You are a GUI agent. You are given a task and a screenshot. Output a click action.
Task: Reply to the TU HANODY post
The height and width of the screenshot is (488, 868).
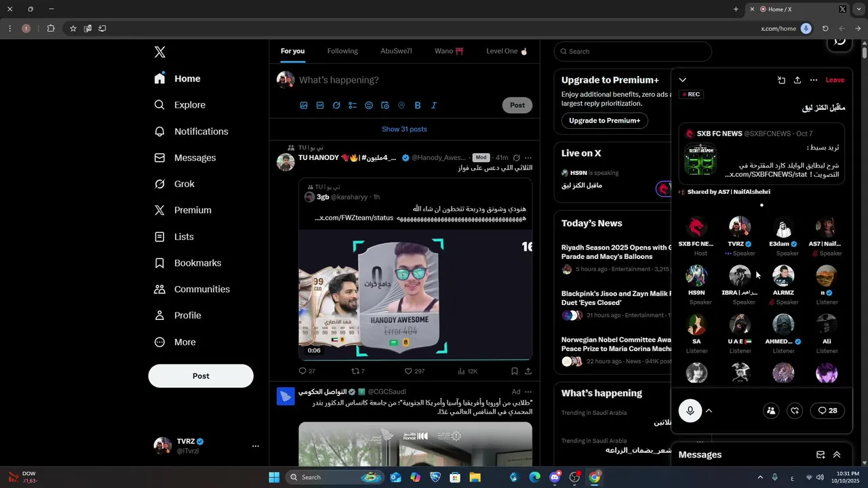(x=307, y=371)
